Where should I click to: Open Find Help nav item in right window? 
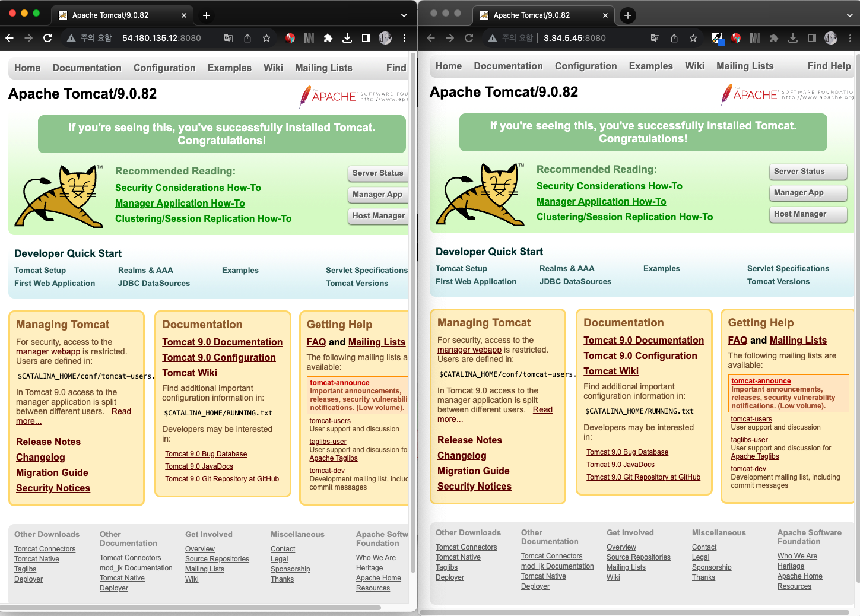pos(829,66)
